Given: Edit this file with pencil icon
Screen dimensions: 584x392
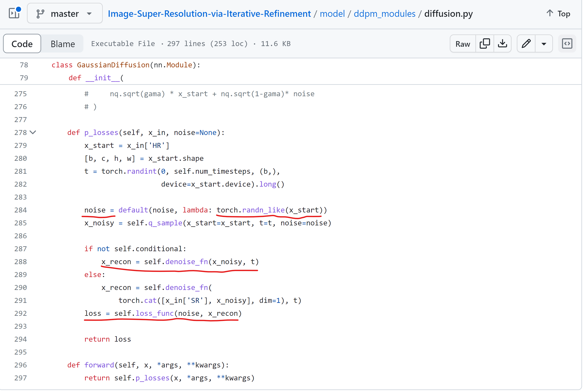Looking at the screenshot, I should tap(526, 44).
